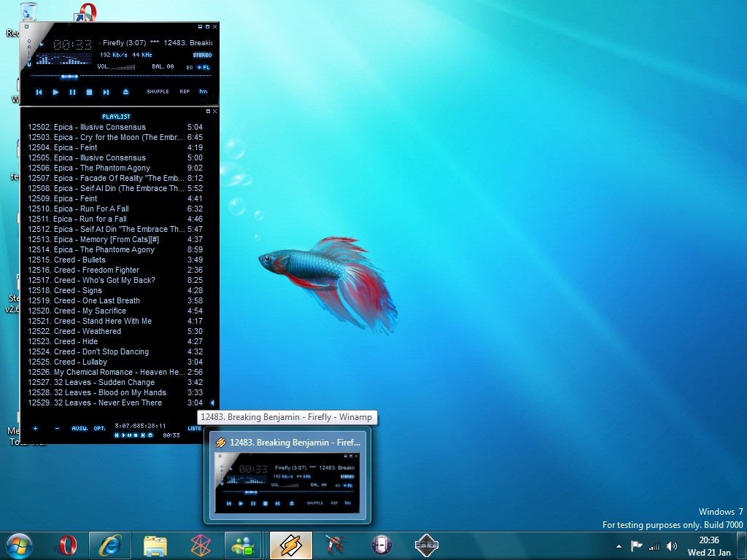Pause playback in Winamp main window
Viewport: 747px width, 560px height.
(x=72, y=92)
